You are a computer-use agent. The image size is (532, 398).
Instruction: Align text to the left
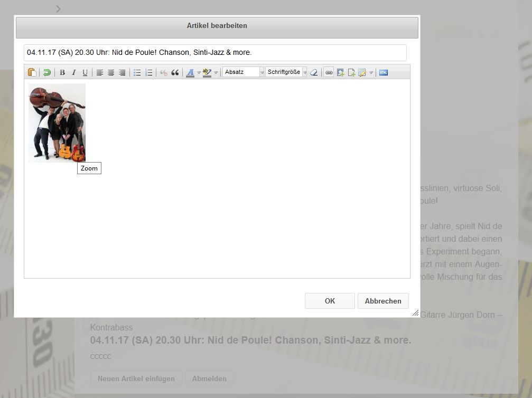click(100, 72)
